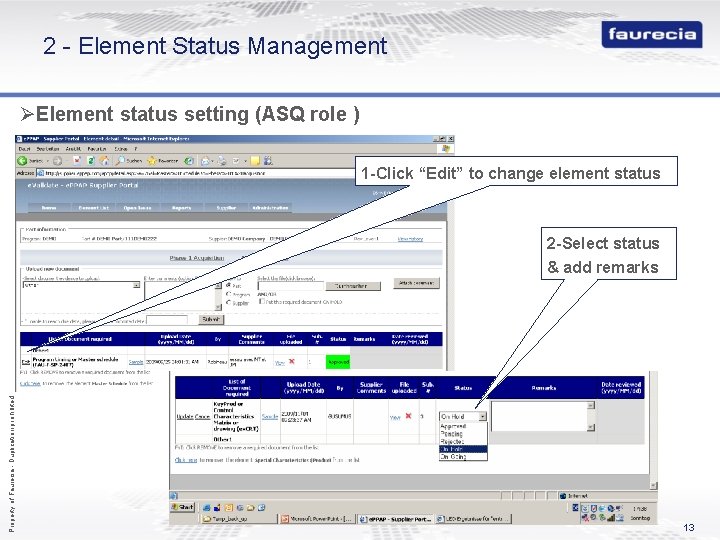Open the Element List portal tab
Screen dimensions: 720x540
coord(94,208)
